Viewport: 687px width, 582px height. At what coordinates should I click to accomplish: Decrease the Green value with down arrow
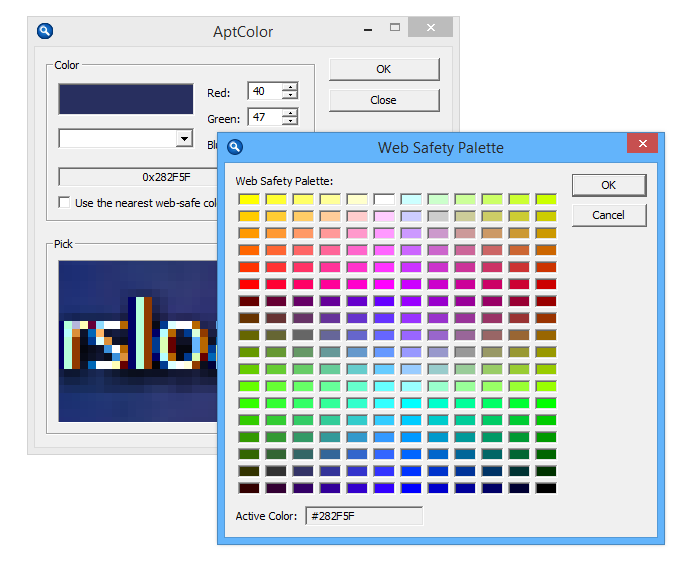[290, 121]
